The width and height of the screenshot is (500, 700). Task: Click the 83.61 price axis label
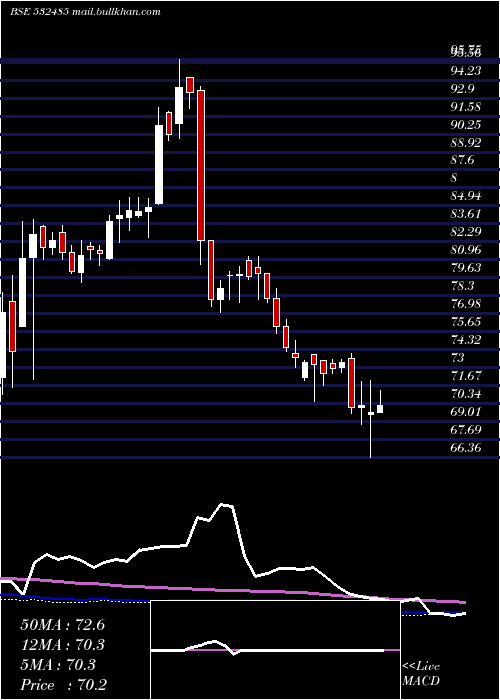pyautogui.click(x=466, y=213)
